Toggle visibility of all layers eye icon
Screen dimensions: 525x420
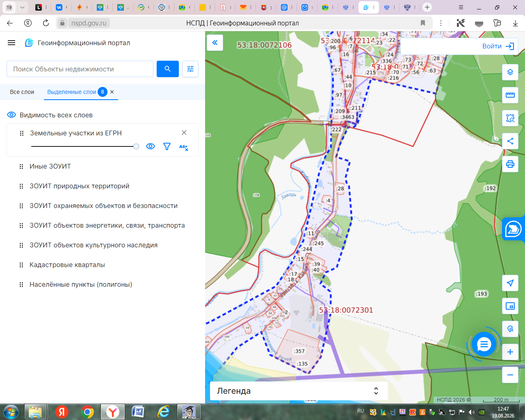(x=11, y=115)
